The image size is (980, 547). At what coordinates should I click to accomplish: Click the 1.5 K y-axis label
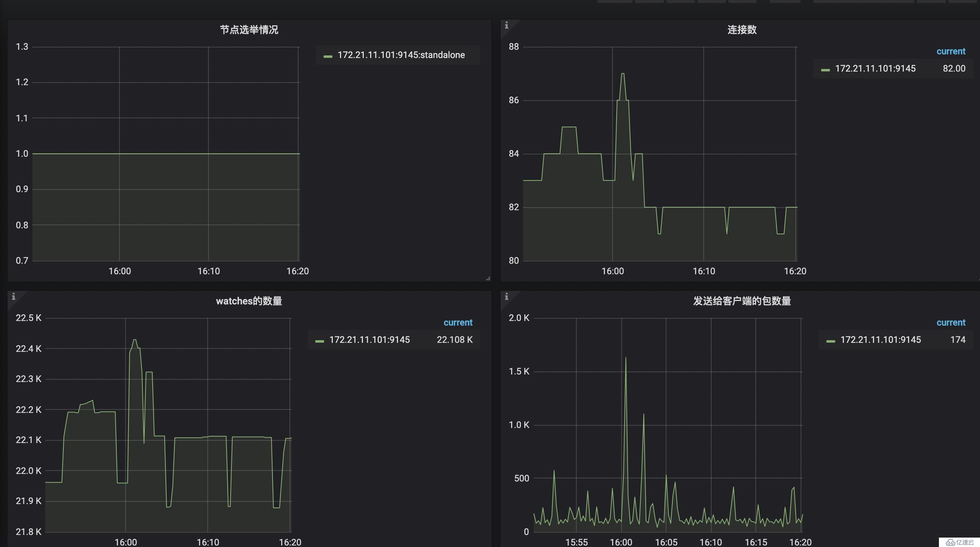click(519, 371)
